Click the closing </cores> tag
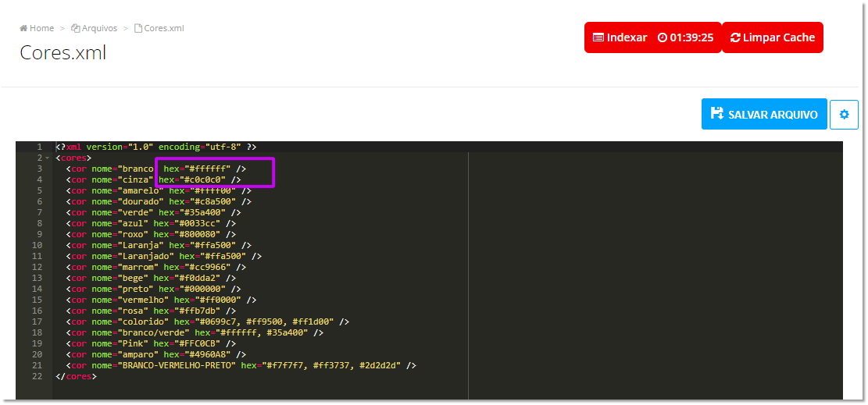This screenshot has width=868, height=405. click(x=77, y=376)
